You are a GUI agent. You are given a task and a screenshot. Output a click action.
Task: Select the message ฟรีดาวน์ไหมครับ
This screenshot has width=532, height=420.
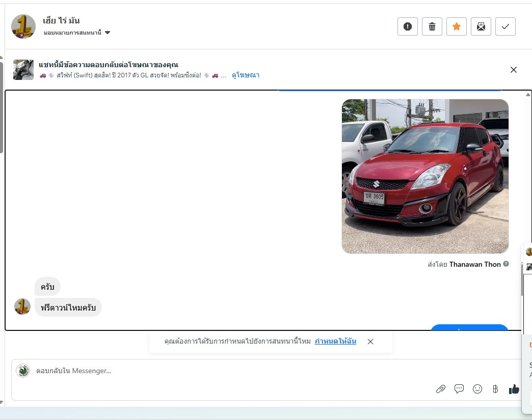(68, 307)
